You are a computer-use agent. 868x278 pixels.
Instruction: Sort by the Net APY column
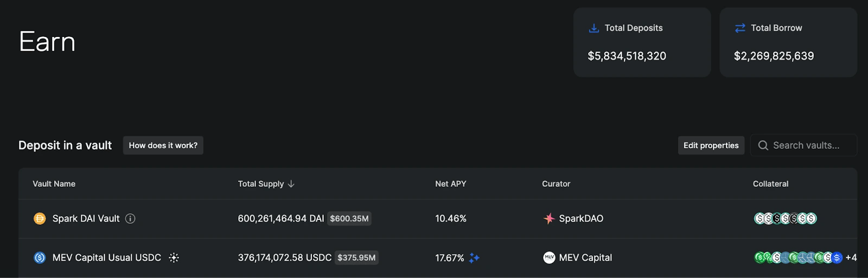click(451, 184)
